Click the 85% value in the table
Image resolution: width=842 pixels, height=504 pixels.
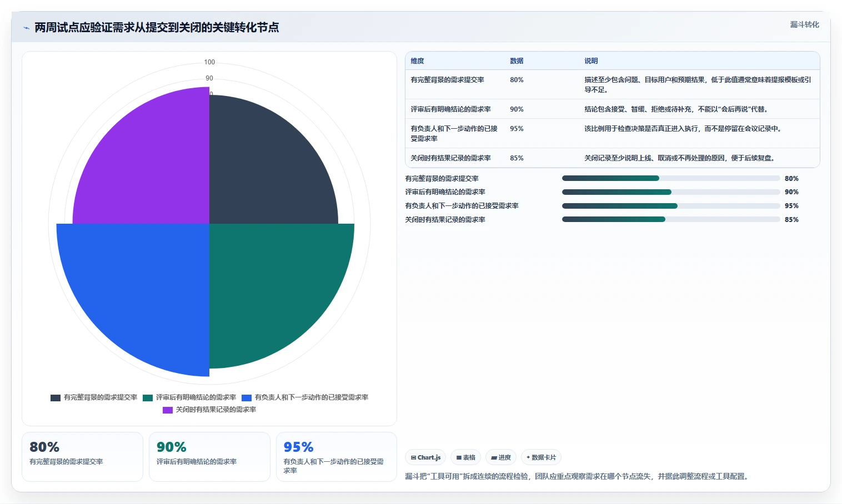[x=517, y=158]
